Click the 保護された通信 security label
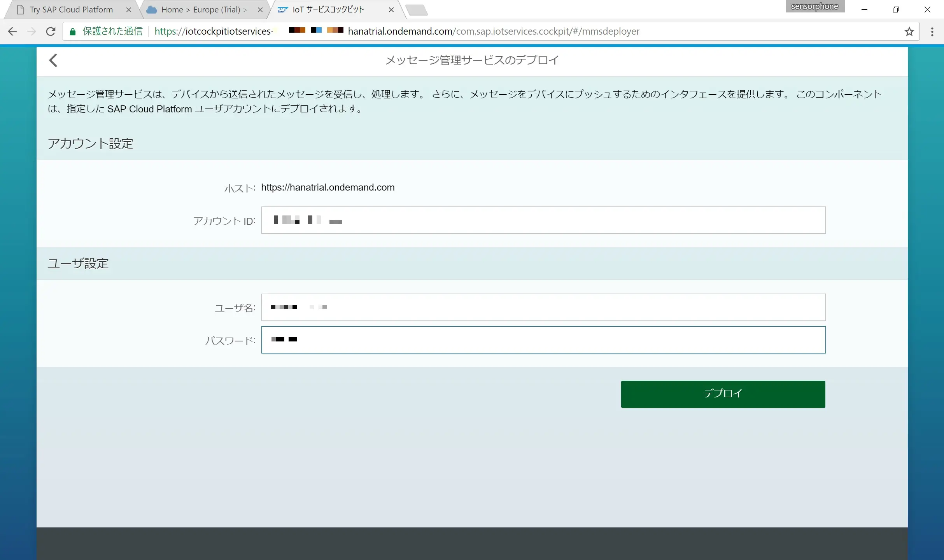This screenshot has height=560, width=944. click(x=112, y=31)
